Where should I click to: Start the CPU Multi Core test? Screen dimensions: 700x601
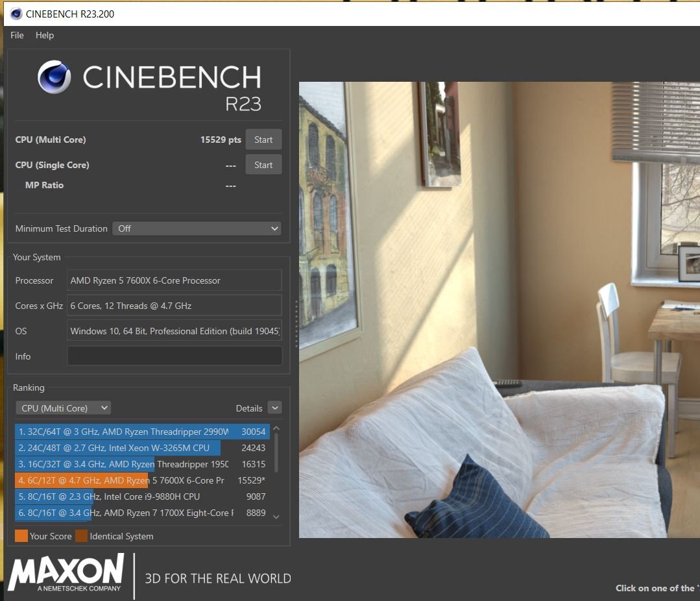click(263, 140)
